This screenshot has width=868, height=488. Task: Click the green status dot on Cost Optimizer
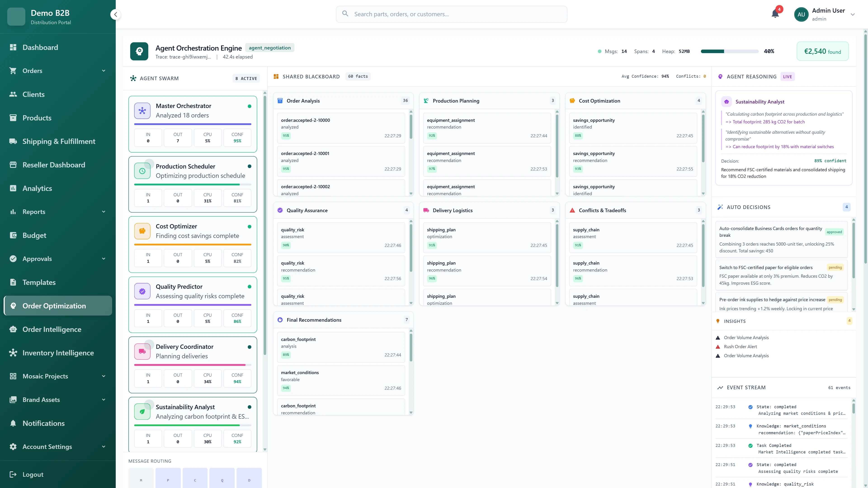point(249,226)
